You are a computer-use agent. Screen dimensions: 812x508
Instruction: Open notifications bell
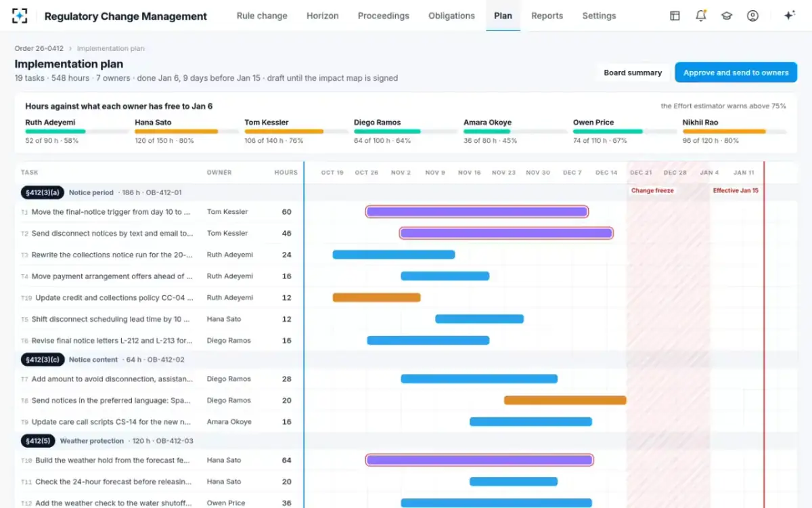pos(701,16)
